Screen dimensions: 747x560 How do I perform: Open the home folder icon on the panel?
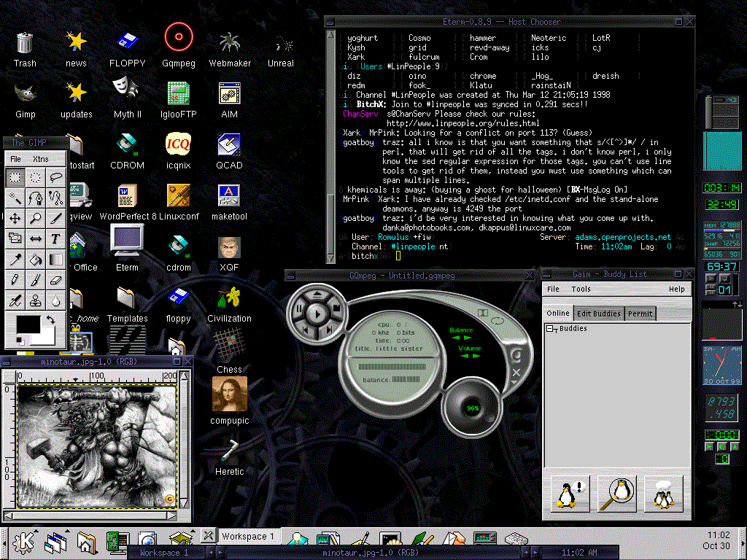(x=87, y=542)
